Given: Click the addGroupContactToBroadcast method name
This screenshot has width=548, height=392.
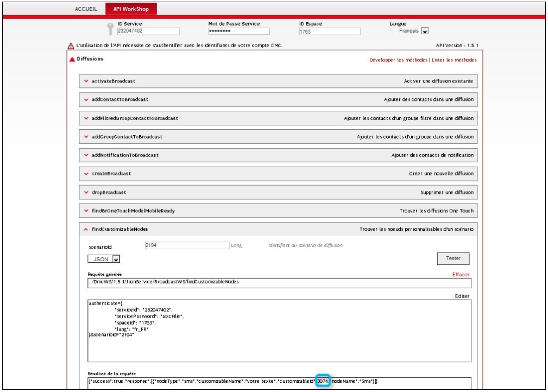Looking at the screenshot, I should [127, 137].
